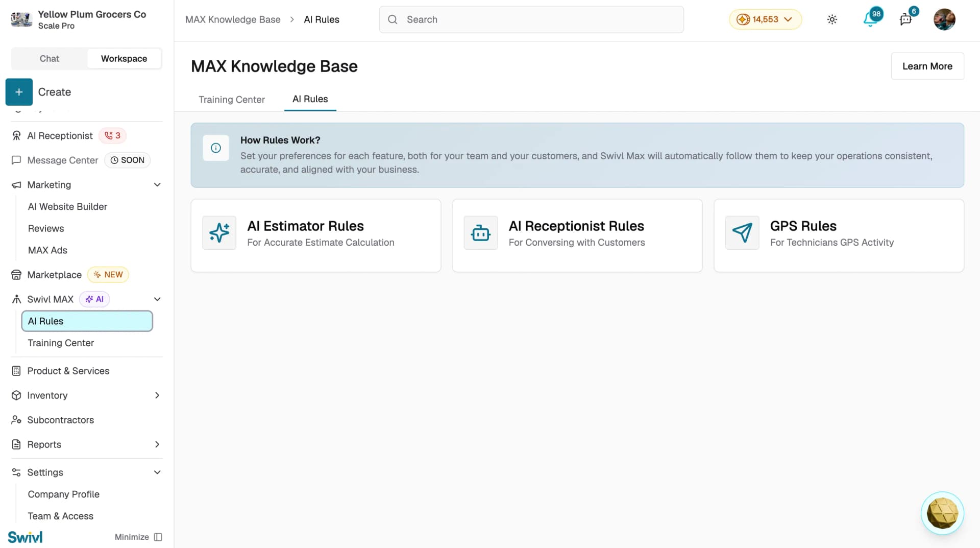Open MAX Ads in the sidebar
Image resolution: width=980 pixels, height=548 pixels.
47,250
